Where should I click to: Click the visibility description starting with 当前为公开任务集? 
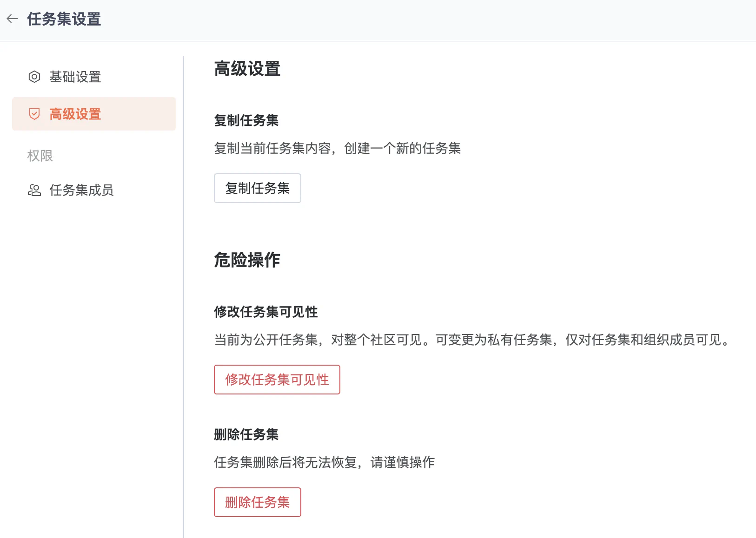click(472, 340)
